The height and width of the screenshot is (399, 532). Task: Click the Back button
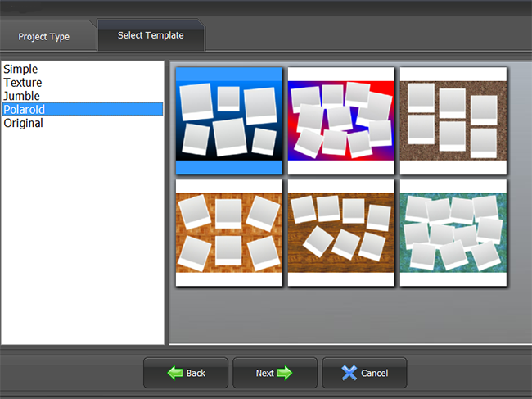click(x=186, y=373)
